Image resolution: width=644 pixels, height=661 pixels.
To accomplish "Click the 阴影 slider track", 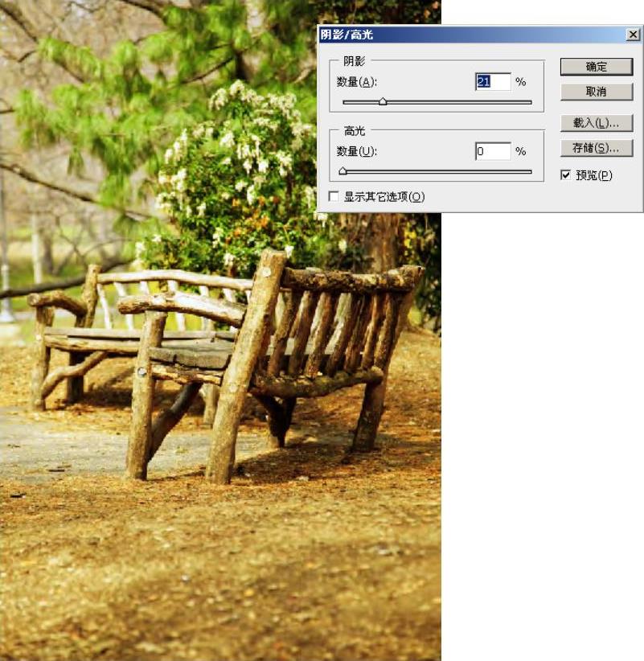I will pos(437,102).
